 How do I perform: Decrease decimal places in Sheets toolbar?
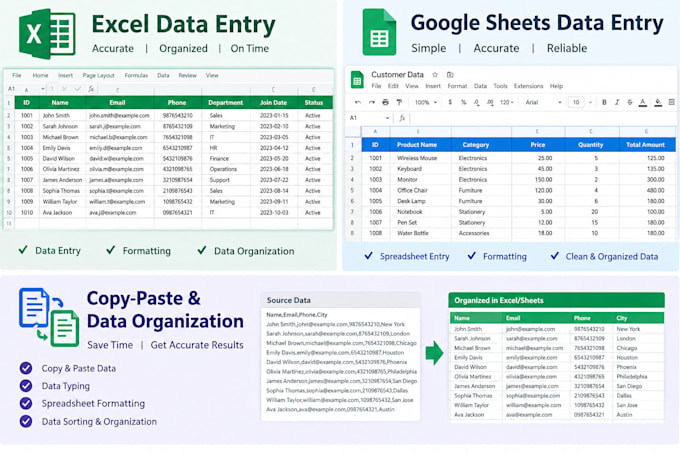(477, 102)
